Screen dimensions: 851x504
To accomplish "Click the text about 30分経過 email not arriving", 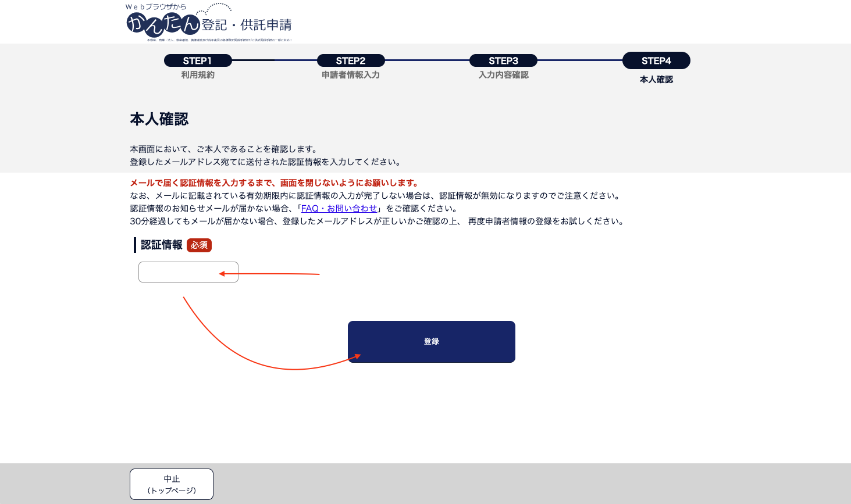I will coord(377,221).
